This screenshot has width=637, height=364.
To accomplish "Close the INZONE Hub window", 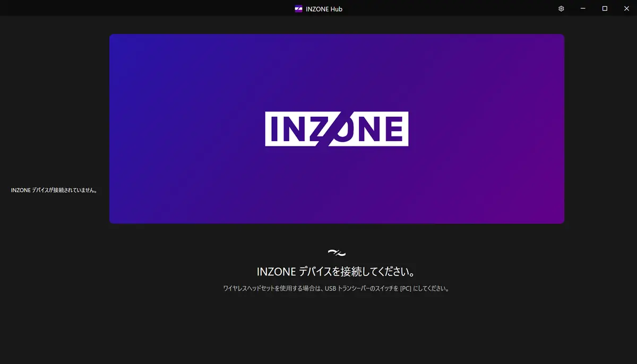I will tap(626, 8).
